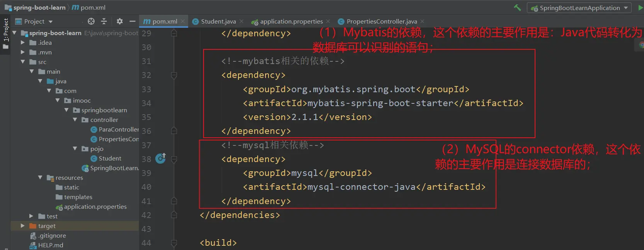644x250 pixels.
Task: Select PropertiesController class in project tree
Action: tap(114, 139)
